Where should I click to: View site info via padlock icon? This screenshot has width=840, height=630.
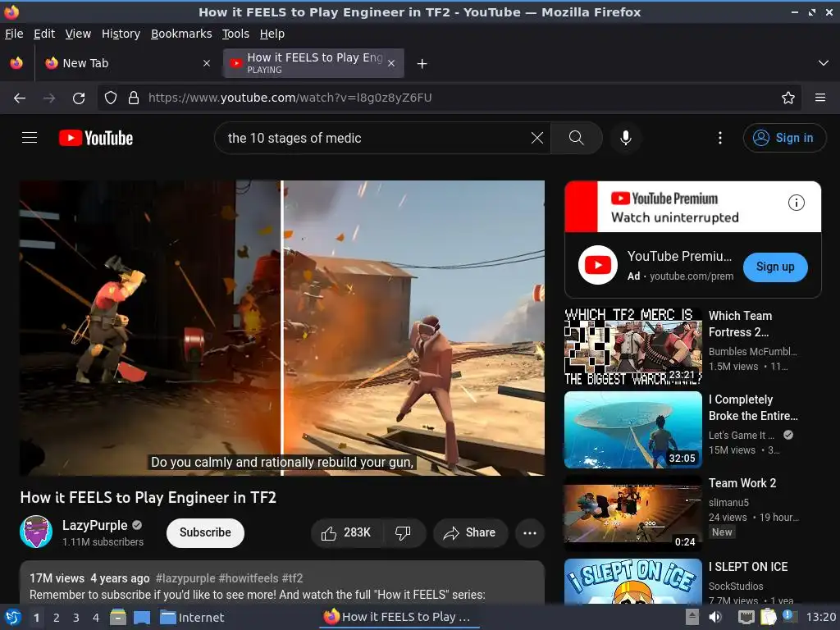coord(134,98)
